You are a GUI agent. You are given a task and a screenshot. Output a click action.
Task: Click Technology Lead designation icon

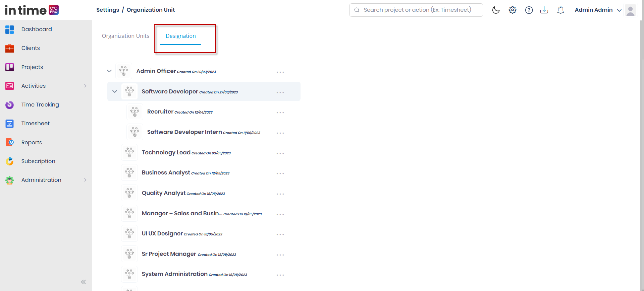pos(129,152)
